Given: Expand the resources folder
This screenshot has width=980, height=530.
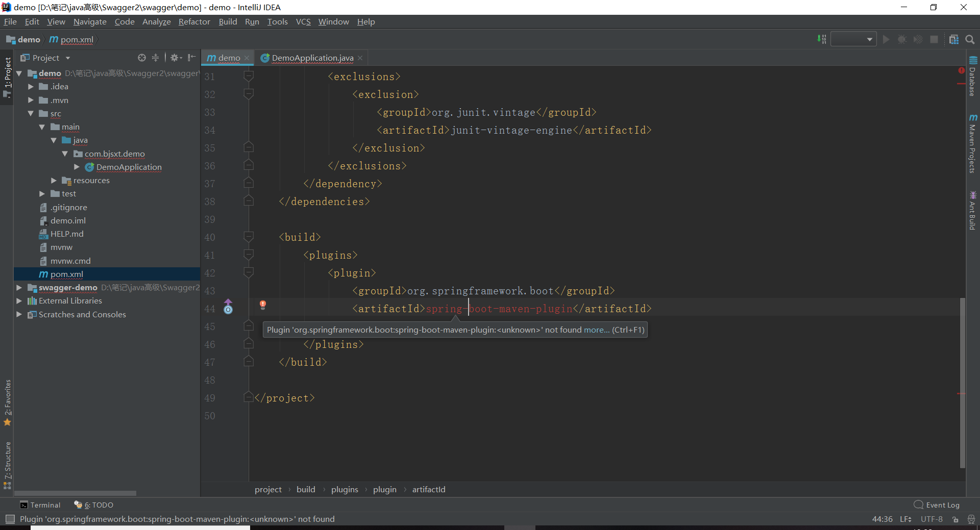Looking at the screenshot, I should point(54,180).
